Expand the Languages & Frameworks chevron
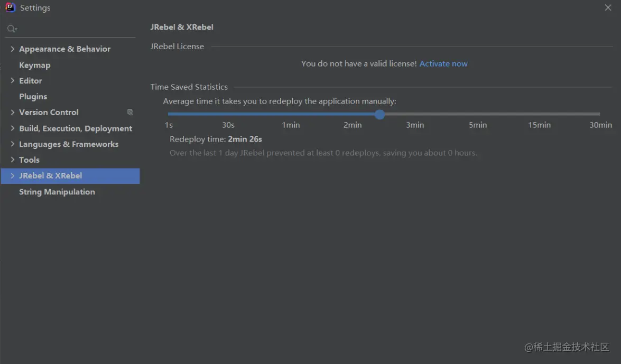 click(x=12, y=144)
